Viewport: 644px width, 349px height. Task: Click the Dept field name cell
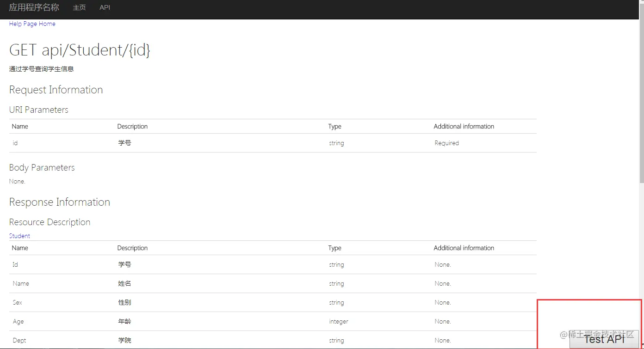(19, 340)
